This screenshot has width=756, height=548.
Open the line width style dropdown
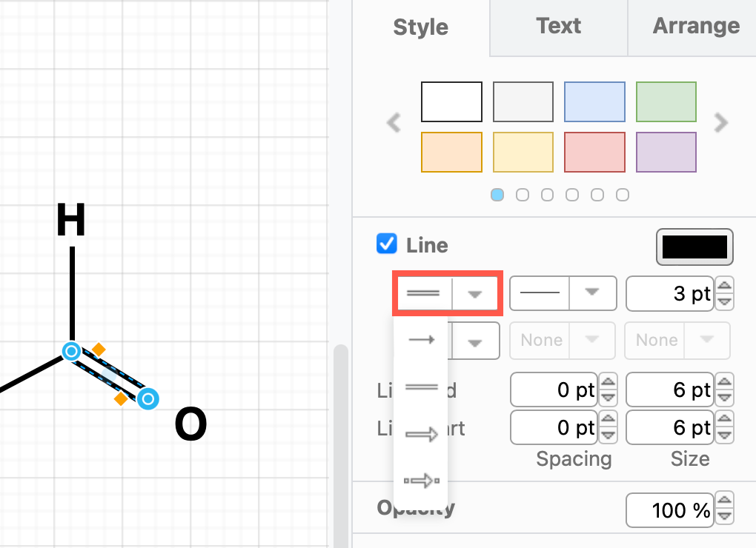(x=591, y=293)
